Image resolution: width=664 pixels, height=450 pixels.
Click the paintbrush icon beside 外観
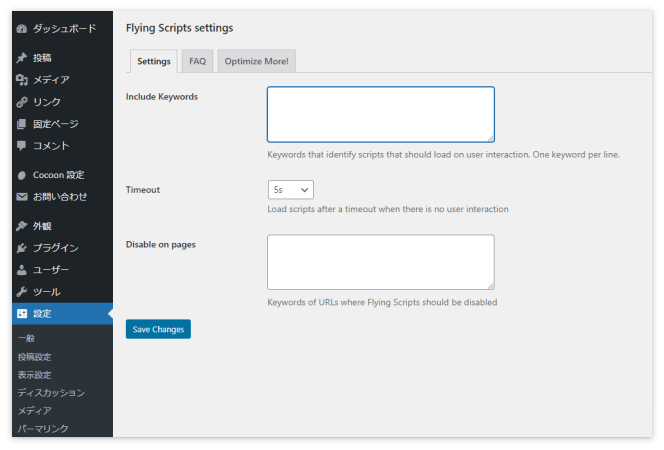pos(22,226)
